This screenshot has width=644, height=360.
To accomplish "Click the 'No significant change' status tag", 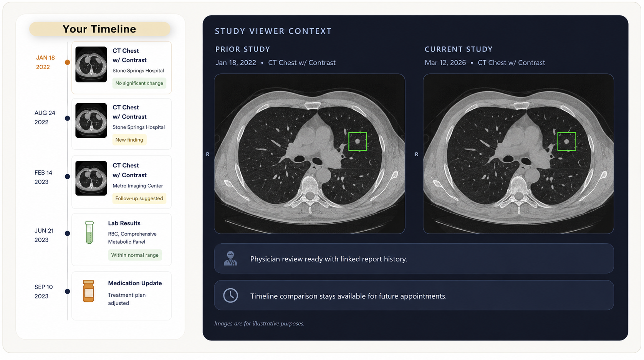I will pos(139,83).
